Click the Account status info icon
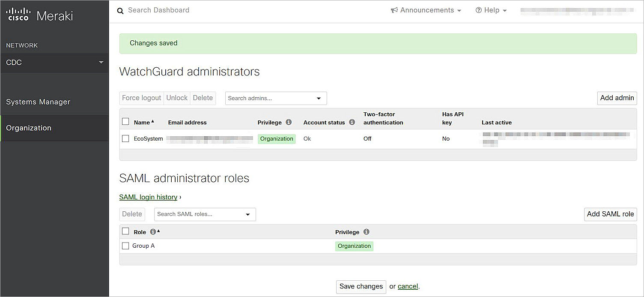 coord(352,122)
